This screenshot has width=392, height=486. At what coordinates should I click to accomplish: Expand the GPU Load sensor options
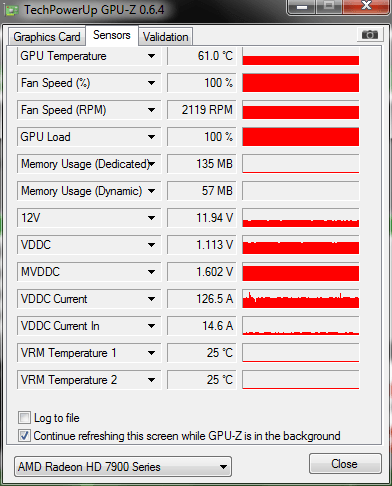(x=151, y=137)
